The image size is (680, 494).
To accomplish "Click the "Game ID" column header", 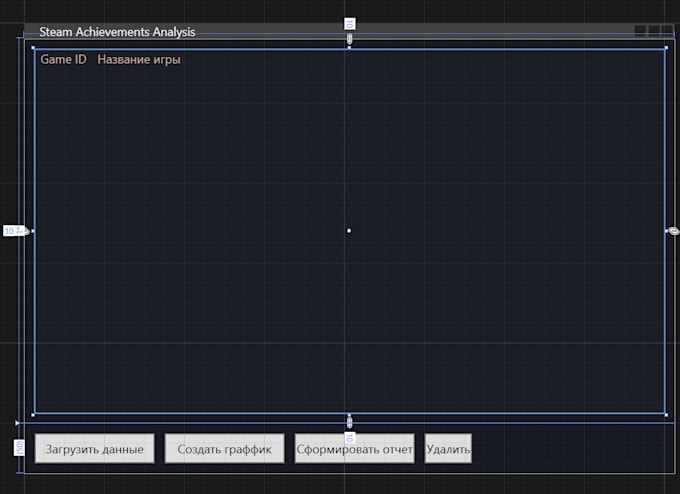I will [63, 60].
